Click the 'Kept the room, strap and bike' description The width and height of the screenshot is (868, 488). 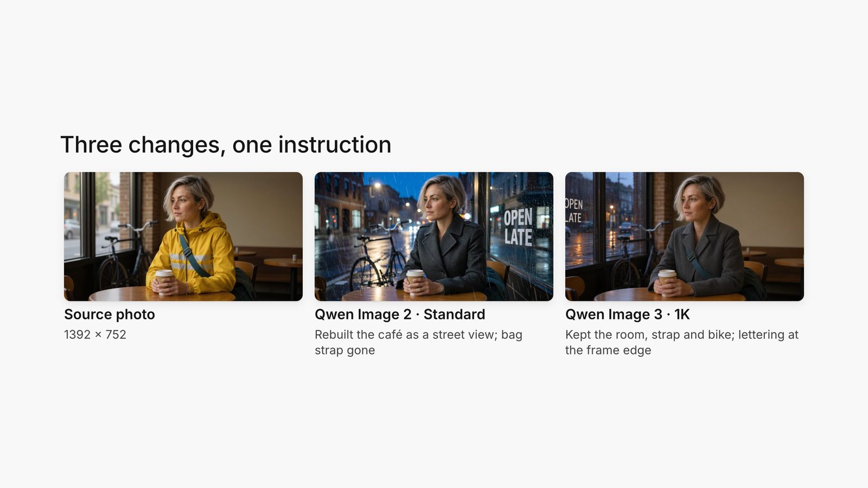(x=682, y=342)
